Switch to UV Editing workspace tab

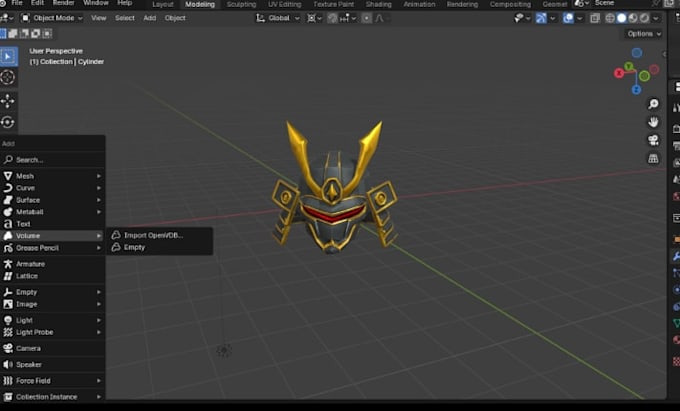pos(284,4)
